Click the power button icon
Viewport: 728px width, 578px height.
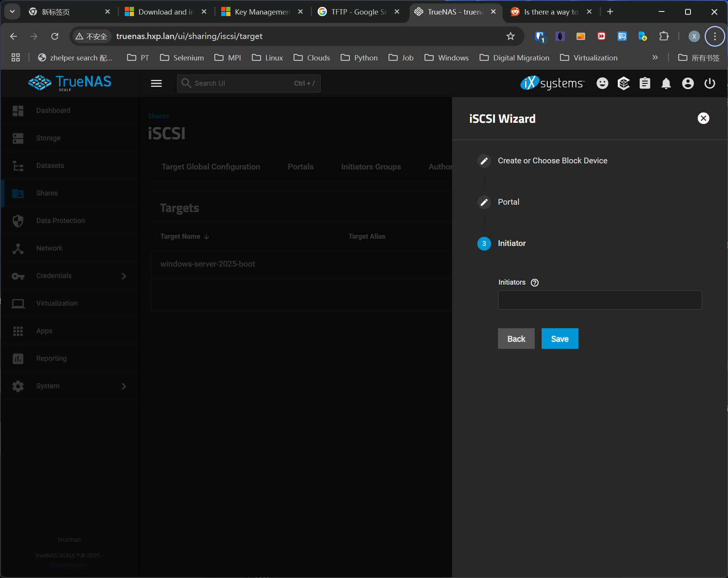pyautogui.click(x=710, y=83)
